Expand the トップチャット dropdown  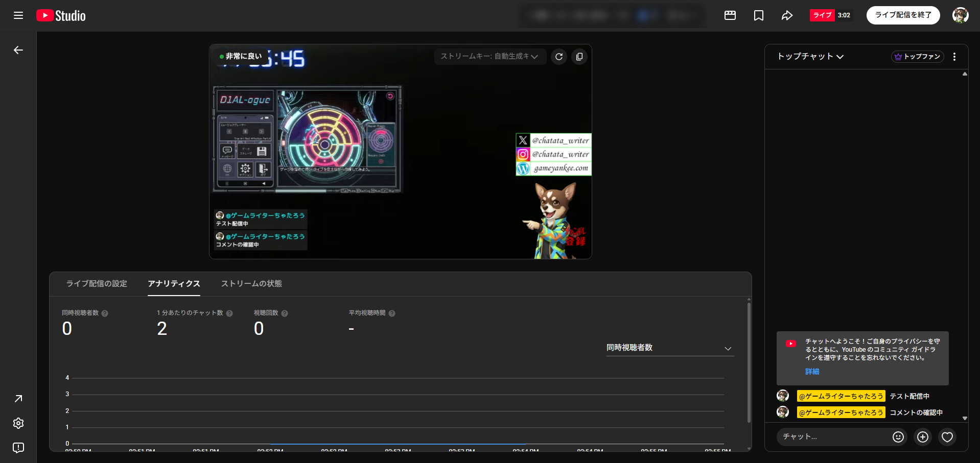(x=810, y=57)
